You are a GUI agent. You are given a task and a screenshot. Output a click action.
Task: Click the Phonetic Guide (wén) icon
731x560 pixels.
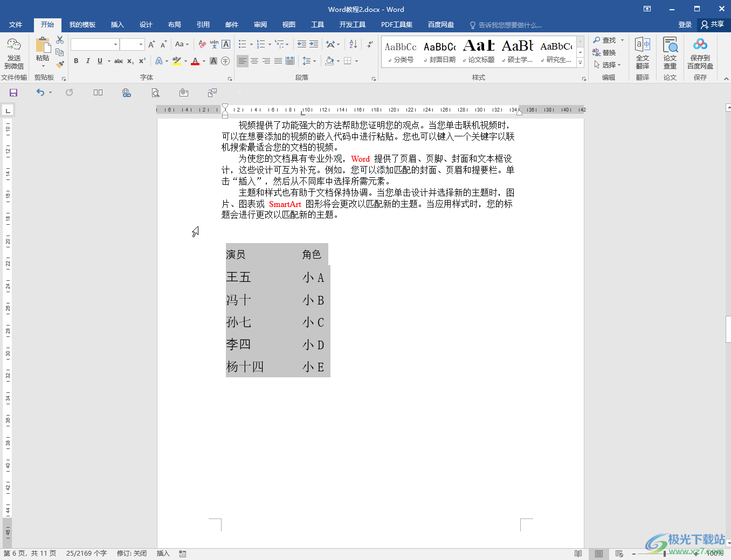[x=214, y=44]
